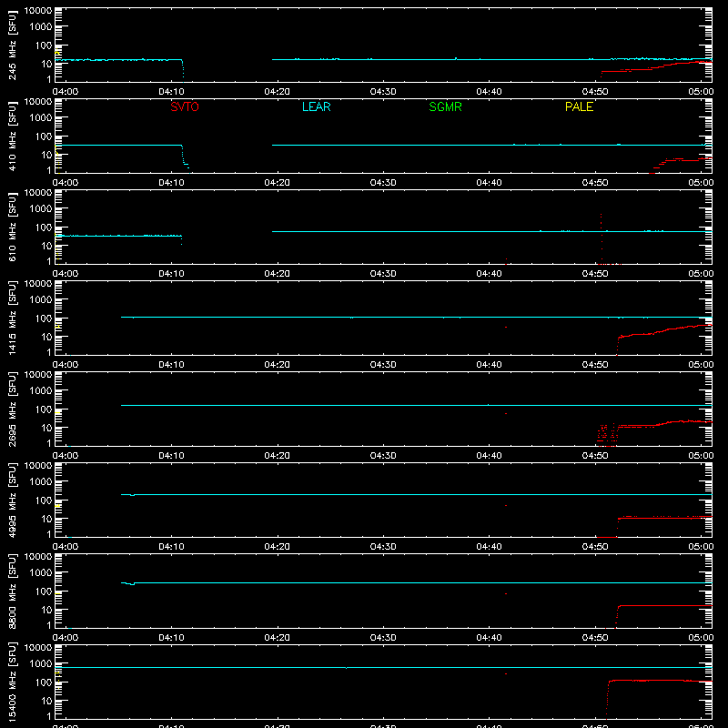Image resolution: width=728 pixels, height=728 pixels.
Task: Click 04:50 time label under 2695 MHz plot
Action: pos(595,456)
